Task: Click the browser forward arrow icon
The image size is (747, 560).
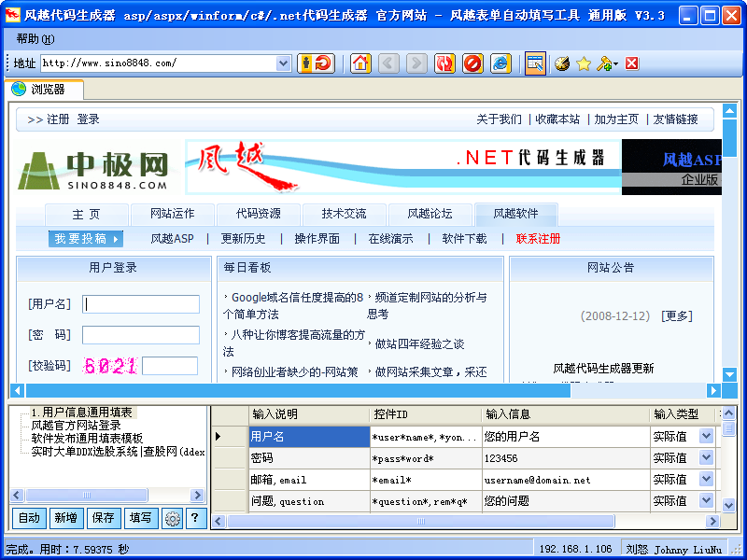Action: [416, 63]
